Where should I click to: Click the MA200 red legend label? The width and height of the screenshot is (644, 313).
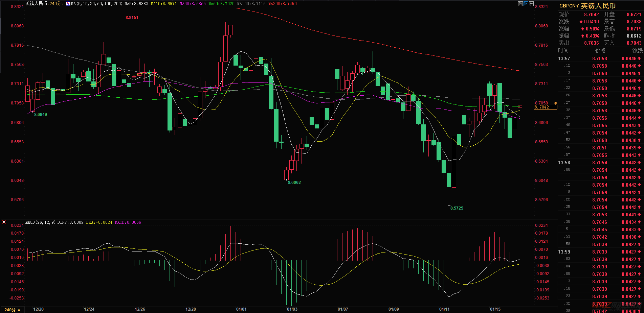tap(282, 4)
